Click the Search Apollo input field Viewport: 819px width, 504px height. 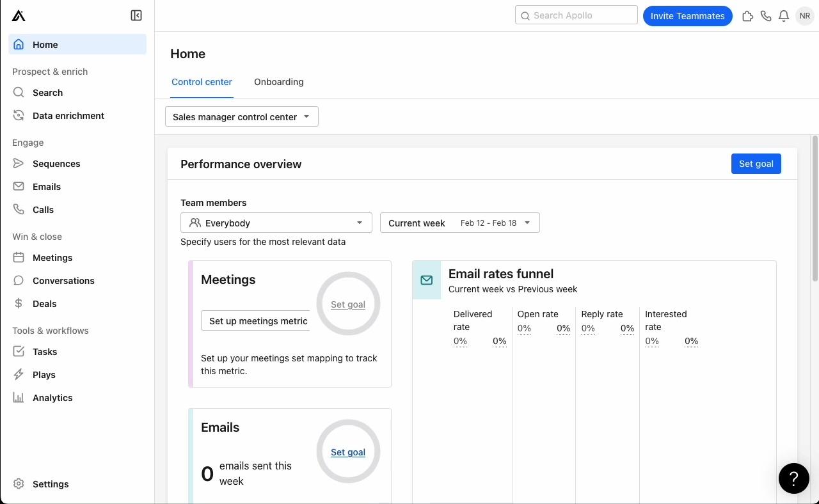click(x=576, y=15)
